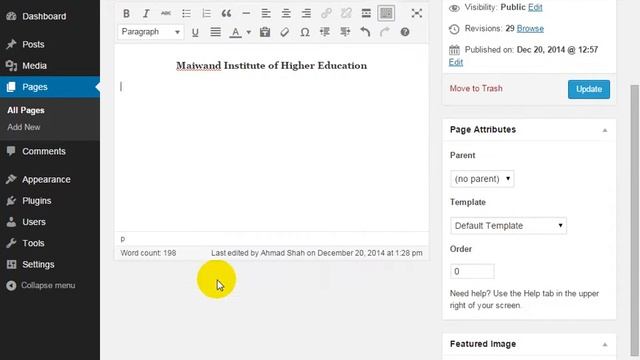Viewport: 640px width, 360px height.
Task: Apply italic formatting
Action: 146,13
